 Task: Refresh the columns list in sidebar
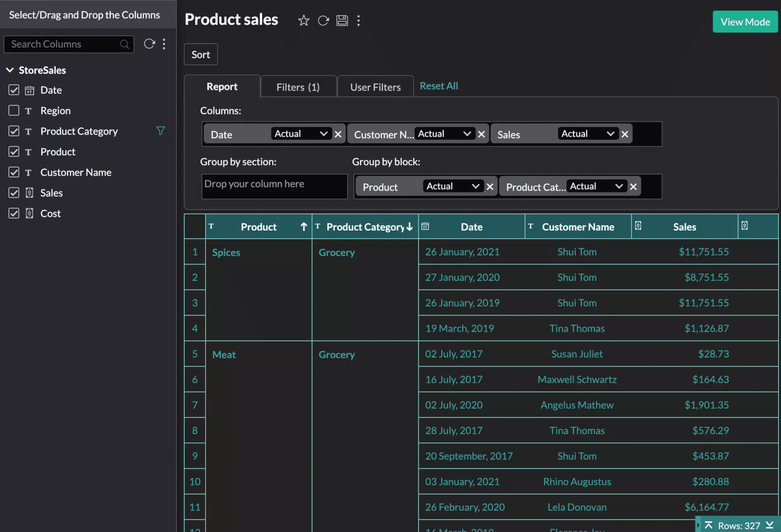149,44
